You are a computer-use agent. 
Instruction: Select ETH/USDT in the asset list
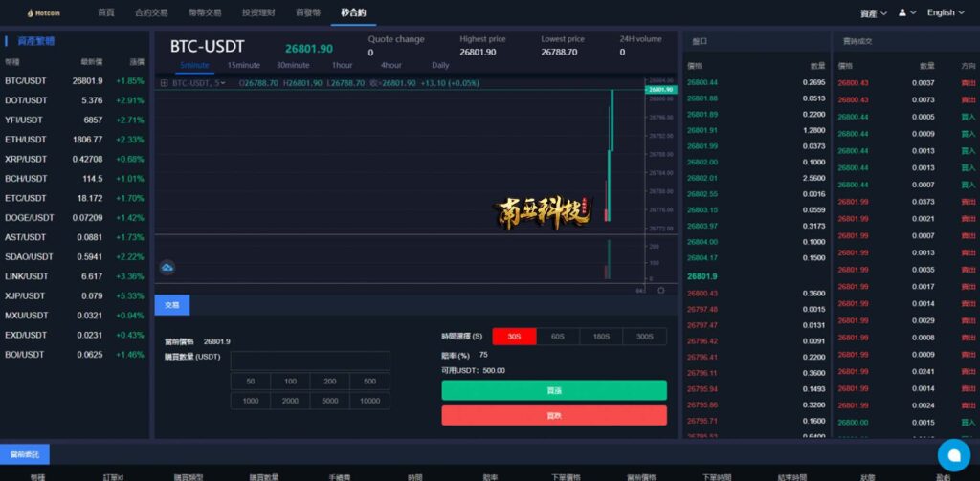pyautogui.click(x=75, y=140)
